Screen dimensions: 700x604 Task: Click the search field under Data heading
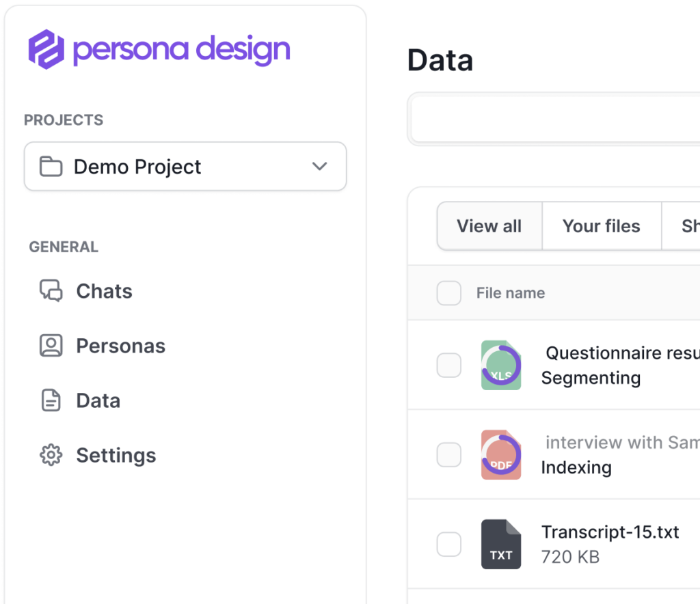(554, 120)
